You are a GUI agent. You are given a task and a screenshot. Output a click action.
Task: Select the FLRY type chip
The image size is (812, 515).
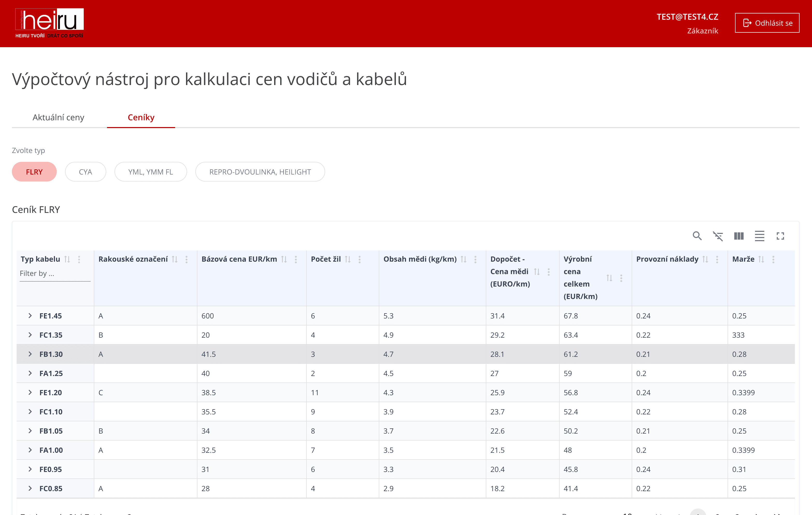34,172
